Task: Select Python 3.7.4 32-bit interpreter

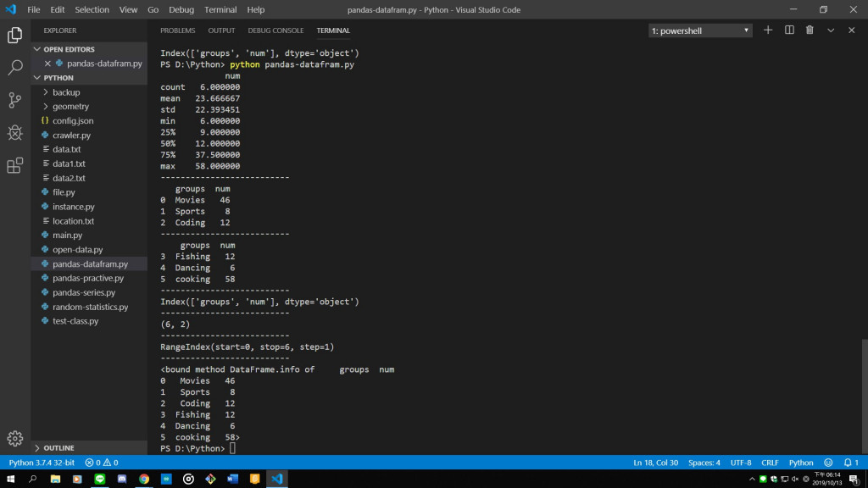Action: coord(42,463)
